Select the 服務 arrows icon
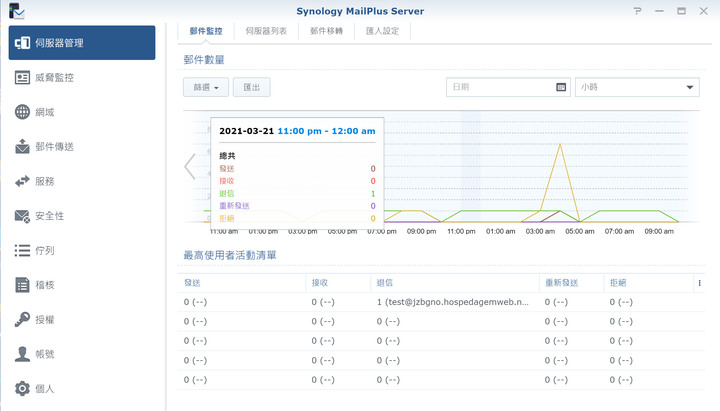The height and width of the screenshot is (411, 720). pos(22,181)
